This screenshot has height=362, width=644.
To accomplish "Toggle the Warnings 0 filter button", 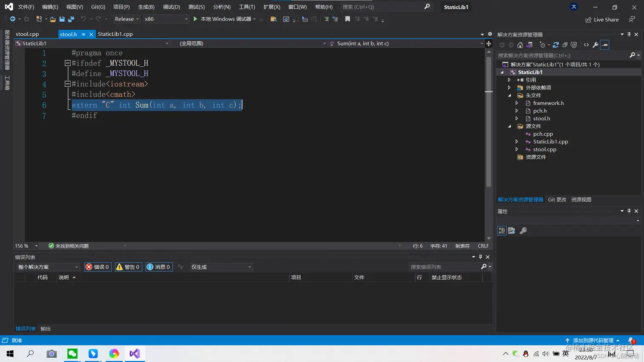I will (128, 267).
